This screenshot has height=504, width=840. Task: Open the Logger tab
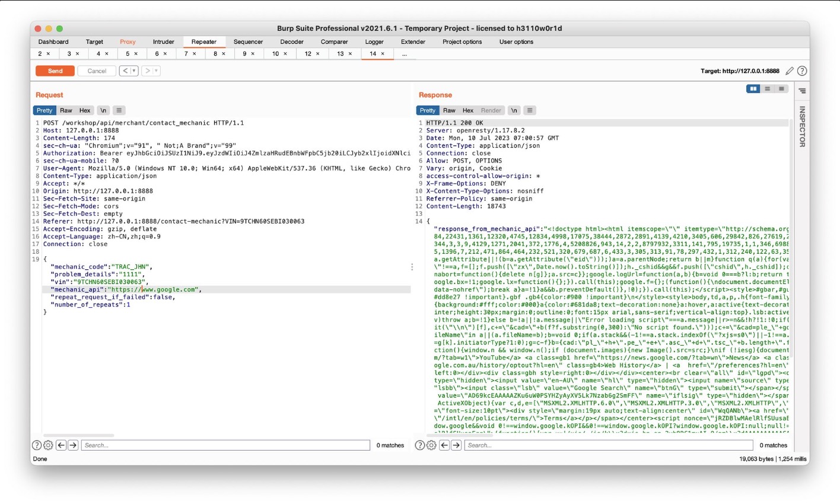point(374,42)
